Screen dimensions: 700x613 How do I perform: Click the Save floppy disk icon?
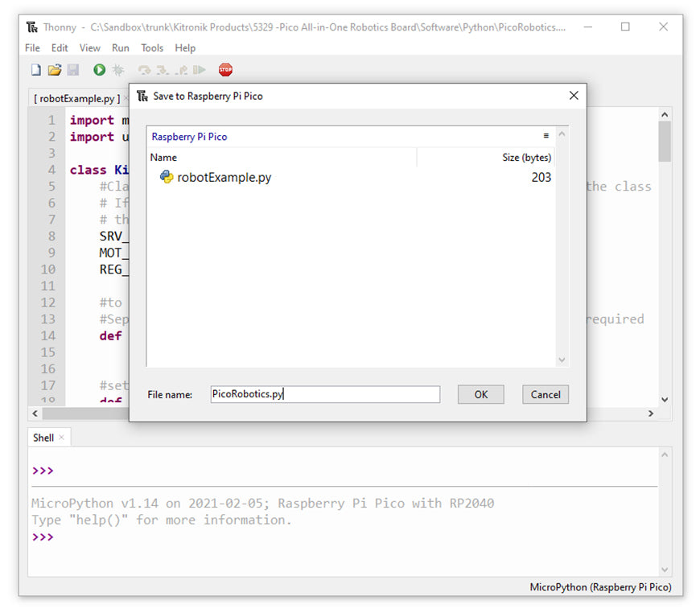tap(73, 70)
